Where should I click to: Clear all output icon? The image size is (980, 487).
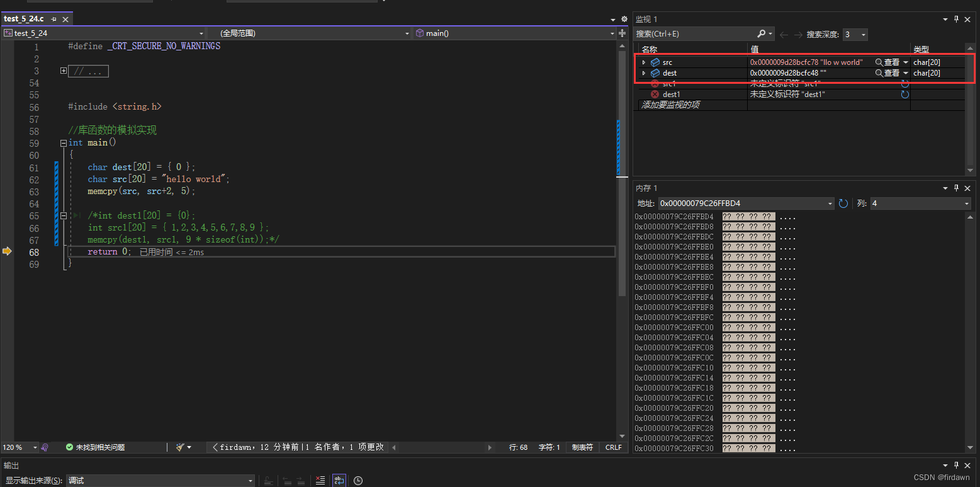coord(320,481)
